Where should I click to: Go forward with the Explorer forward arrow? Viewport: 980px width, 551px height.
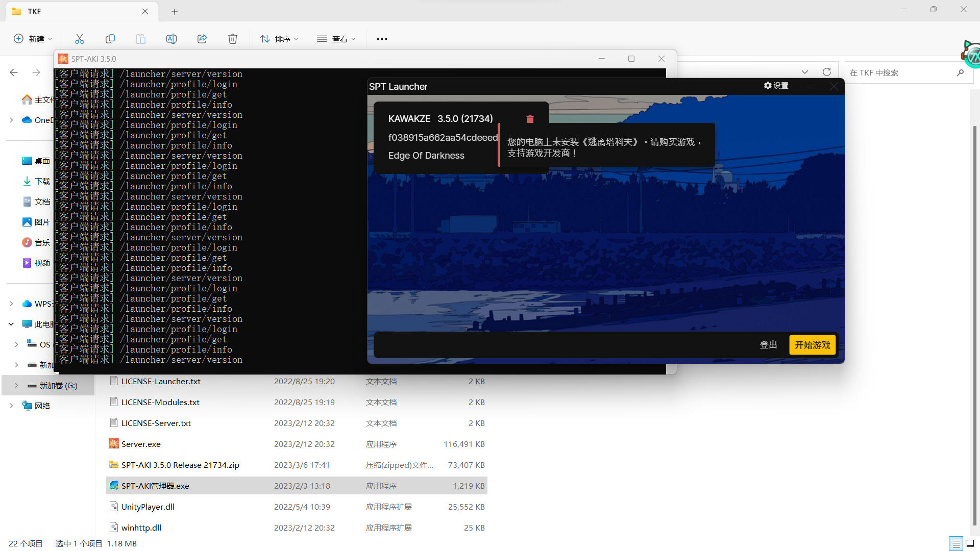(36, 72)
